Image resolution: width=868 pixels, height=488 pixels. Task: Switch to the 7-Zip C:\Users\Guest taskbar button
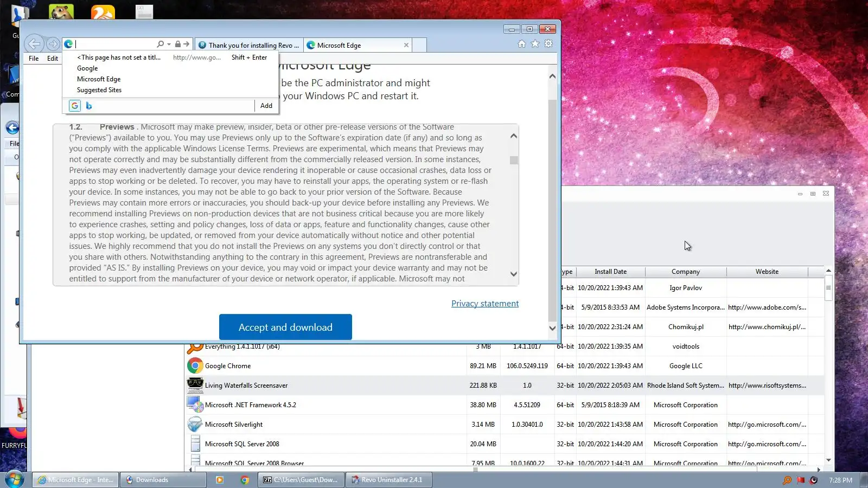pyautogui.click(x=302, y=480)
